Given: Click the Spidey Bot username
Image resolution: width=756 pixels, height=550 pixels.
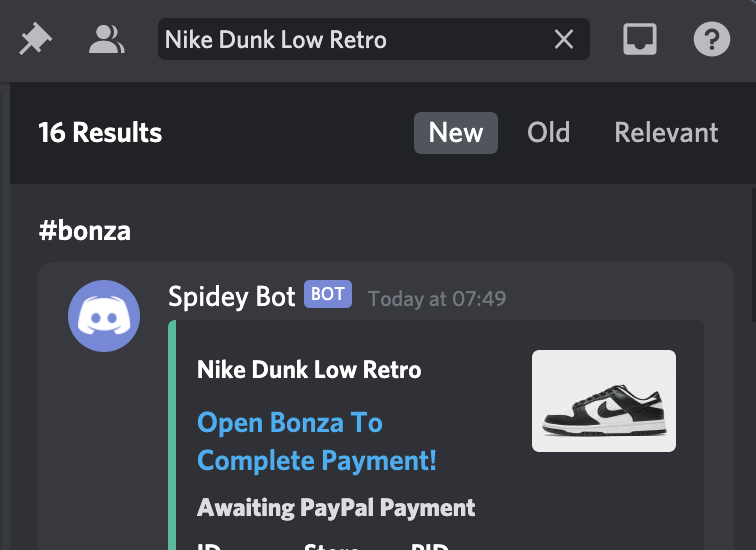Looking at the screenshot, I should pyautogui.click(x=231, y=296).
